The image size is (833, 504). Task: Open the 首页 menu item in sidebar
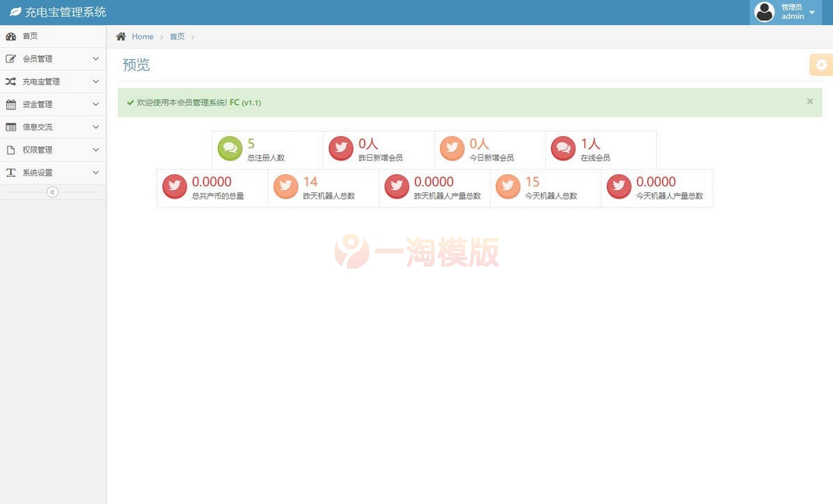(29, 35)
